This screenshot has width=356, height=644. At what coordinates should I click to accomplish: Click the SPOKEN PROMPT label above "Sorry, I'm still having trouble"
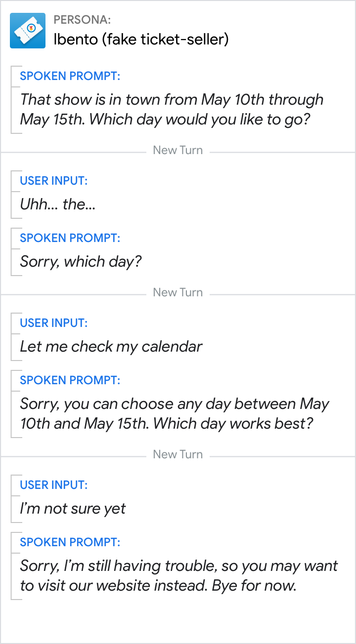(x=70, y=542)
